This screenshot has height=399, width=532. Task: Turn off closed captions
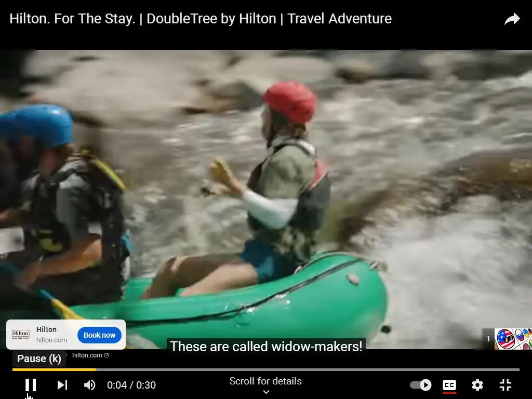pos(449,385)
